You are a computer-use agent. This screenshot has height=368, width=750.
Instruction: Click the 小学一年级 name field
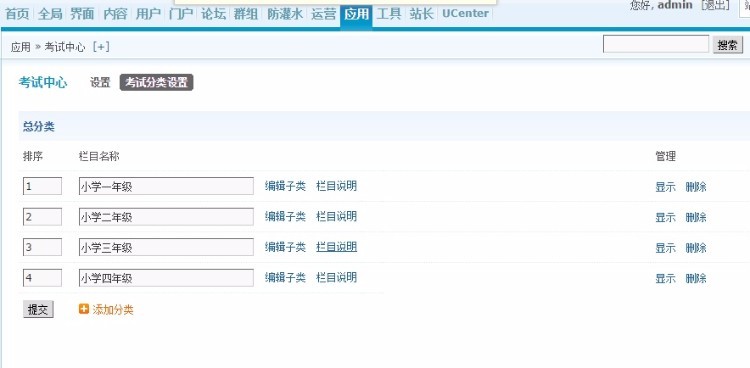pos(166,186)
